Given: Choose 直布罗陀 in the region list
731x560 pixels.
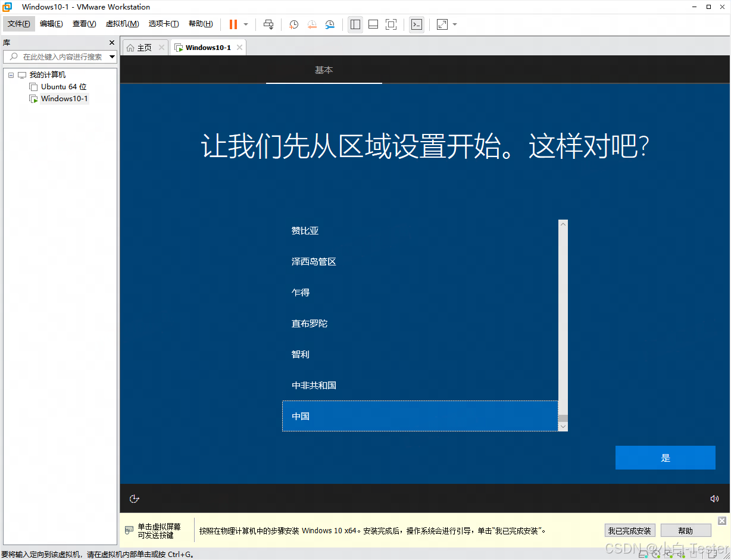Looking at the screenshot, I should click(420, 324).
